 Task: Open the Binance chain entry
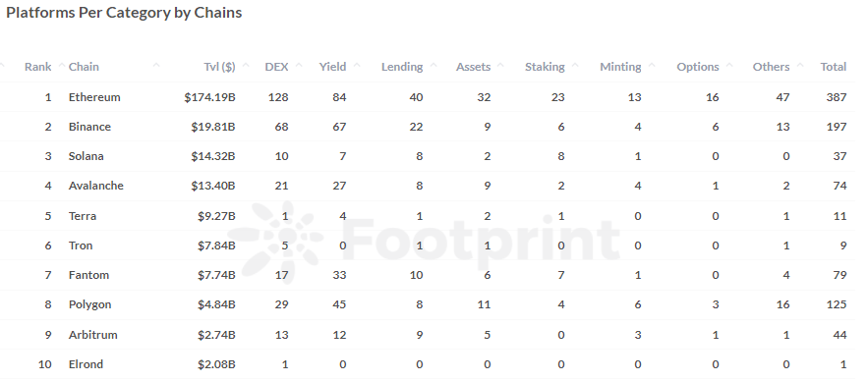pos(89,127)
